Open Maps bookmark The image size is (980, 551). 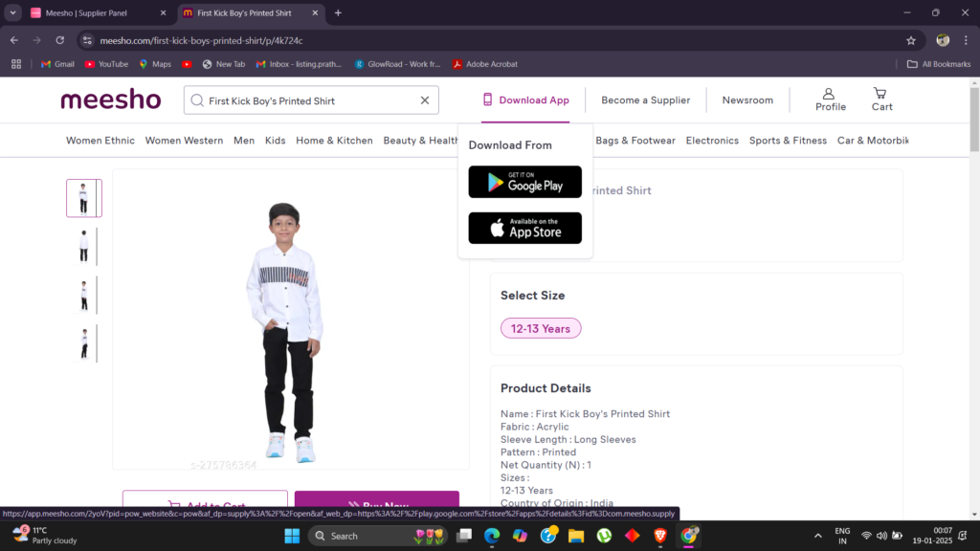tap(155, 64)
